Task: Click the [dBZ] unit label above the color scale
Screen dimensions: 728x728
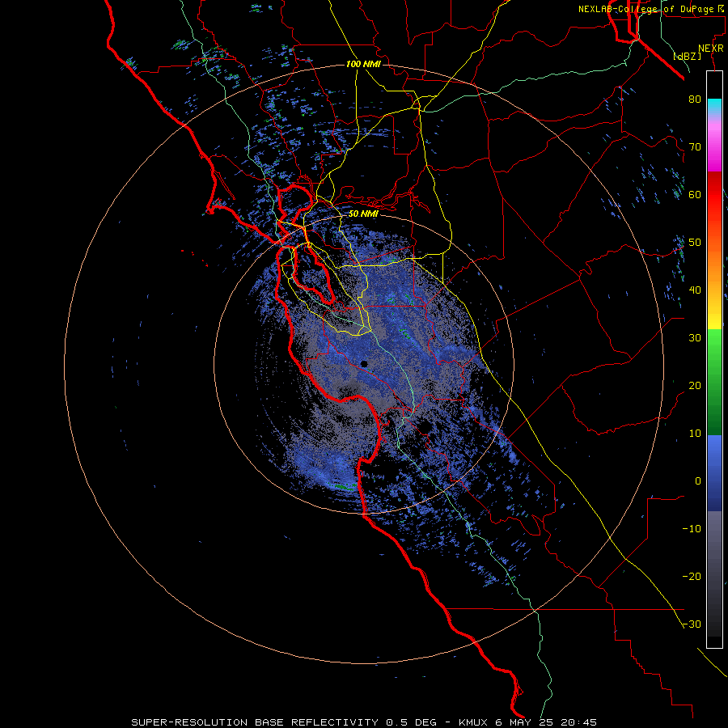Action: (687, 56)
